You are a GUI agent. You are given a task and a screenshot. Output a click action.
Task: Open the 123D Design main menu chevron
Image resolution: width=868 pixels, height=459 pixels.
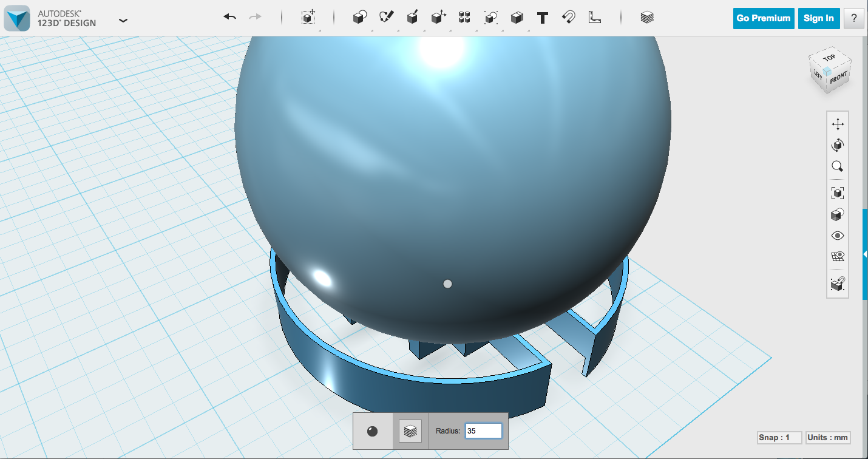pos(123,20)
